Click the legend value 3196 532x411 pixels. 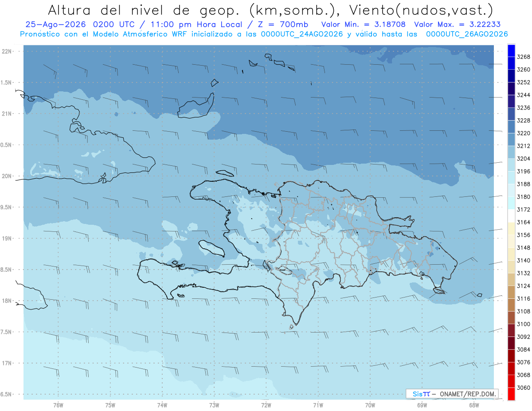click(x=524, y=171)
